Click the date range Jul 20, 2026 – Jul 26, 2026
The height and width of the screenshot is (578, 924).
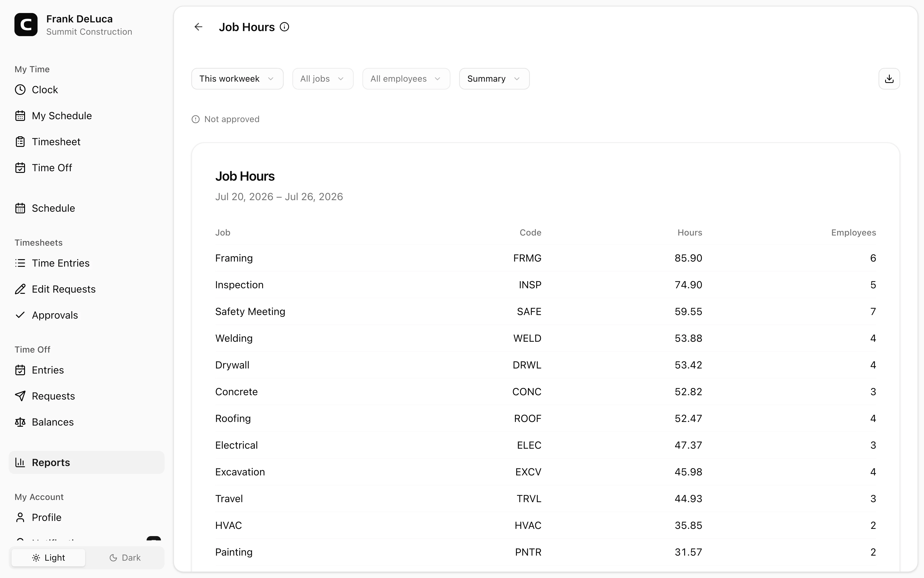279,197
